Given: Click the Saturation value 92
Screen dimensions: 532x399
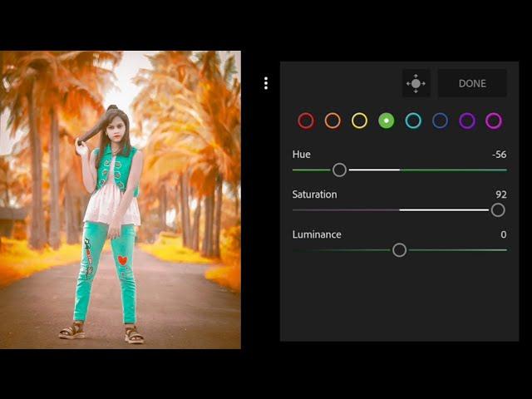Looking at the screenshot, I should [500, 195].
